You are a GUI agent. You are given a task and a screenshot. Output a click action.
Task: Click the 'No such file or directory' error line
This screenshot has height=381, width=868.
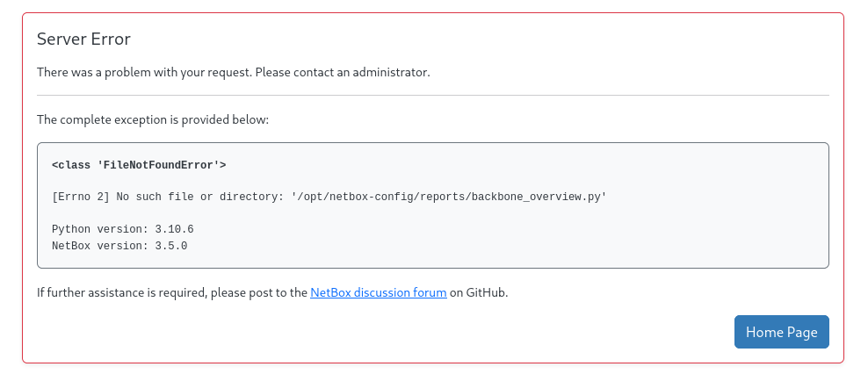click(x=329, y=198)
